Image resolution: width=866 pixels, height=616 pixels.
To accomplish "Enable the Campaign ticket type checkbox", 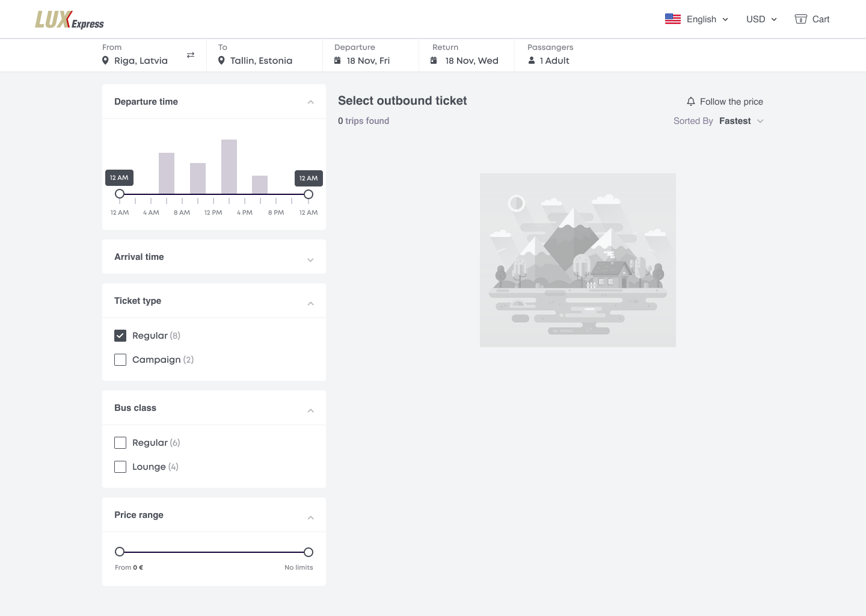I will coord(120,360).
